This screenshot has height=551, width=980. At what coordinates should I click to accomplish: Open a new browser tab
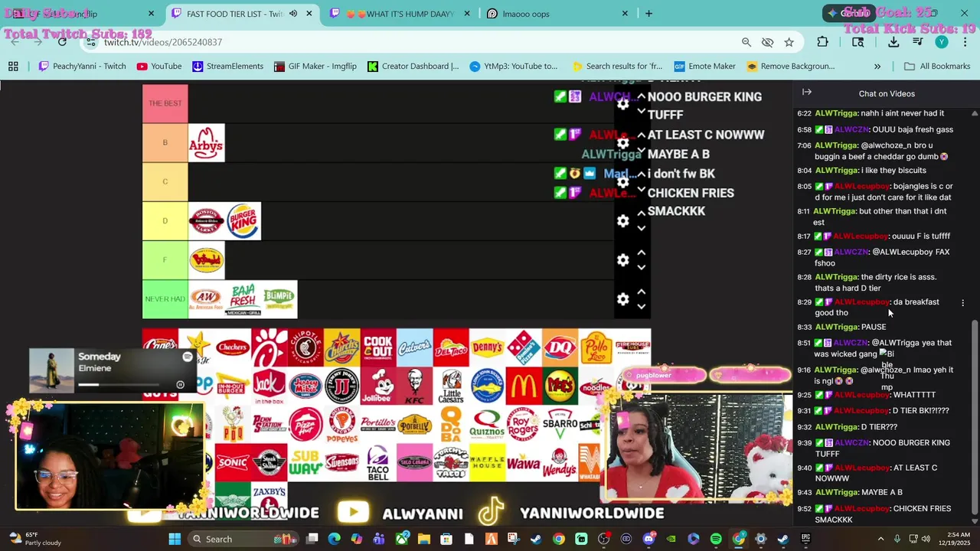pos(648,14)
